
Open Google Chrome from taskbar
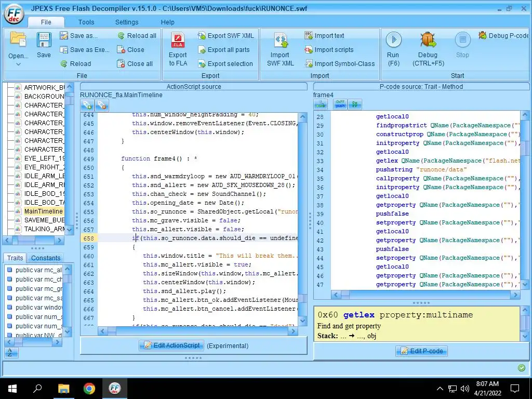point(89,389)
